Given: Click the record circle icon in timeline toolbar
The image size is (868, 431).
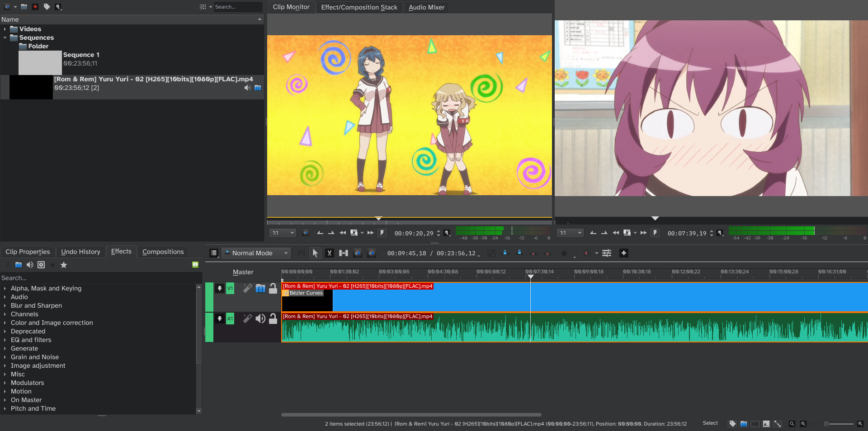Looking at the screenshot, I should coord(587,253).
